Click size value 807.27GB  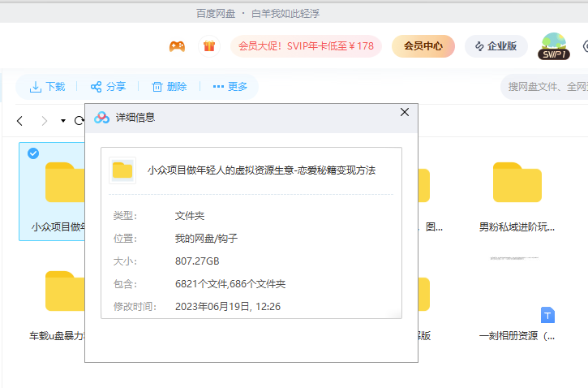(x=197, y=261)
